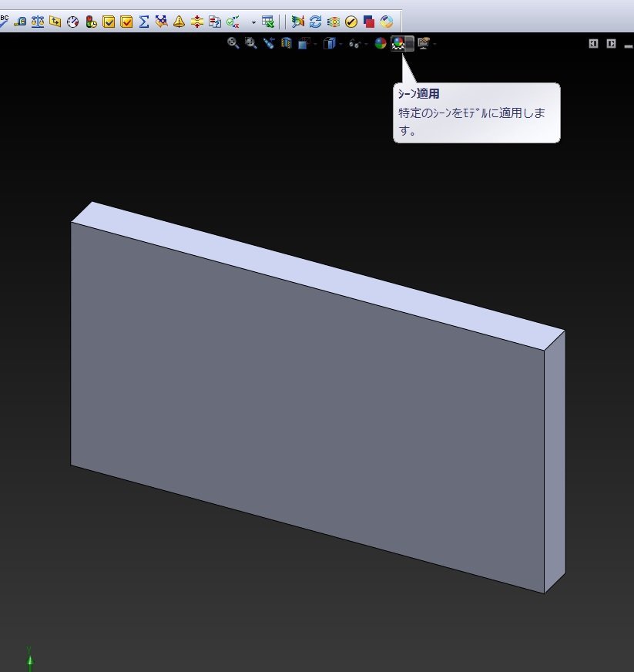
Task: Open the View Orientation dropdown arrow
Action: click(x=316, y=45)
